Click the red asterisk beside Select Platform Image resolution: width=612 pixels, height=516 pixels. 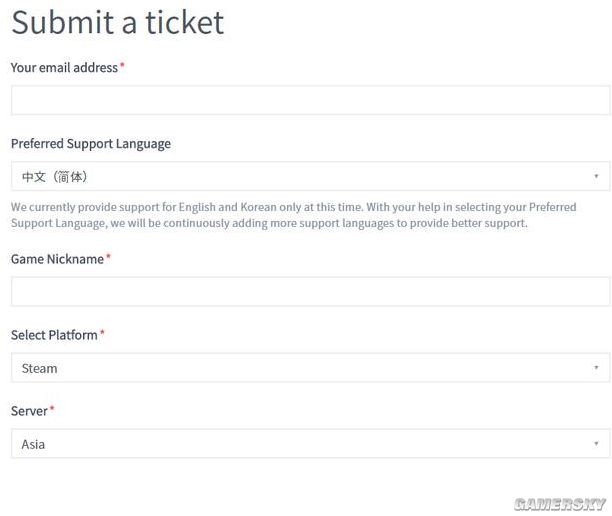click(x=102, y=334)
